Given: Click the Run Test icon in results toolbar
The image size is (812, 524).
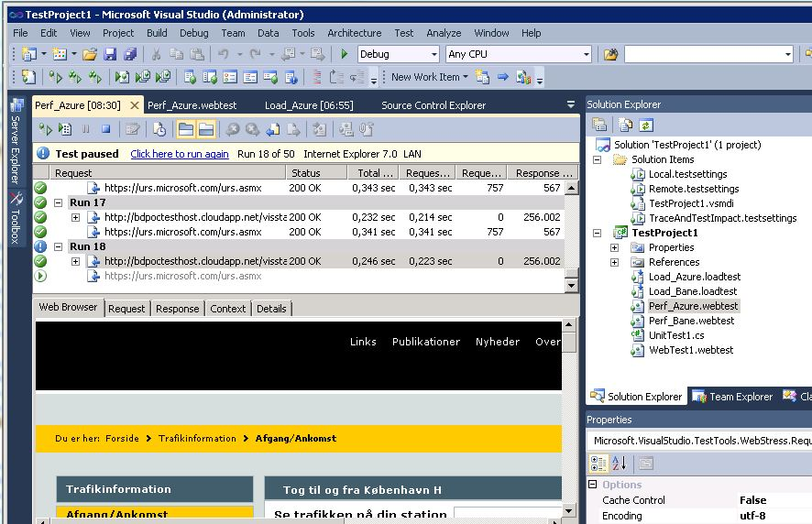Looking at the screenshot, I should (45, 130).
